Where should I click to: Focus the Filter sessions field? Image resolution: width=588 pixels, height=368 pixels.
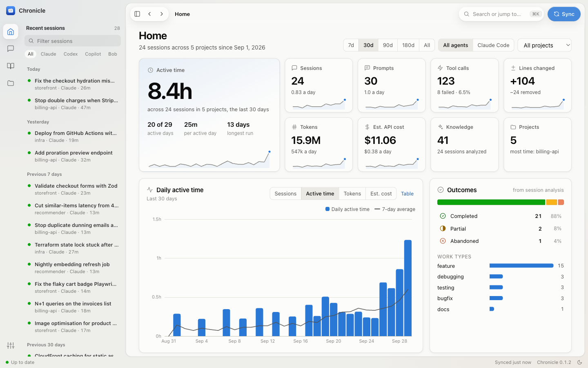pos(73,41)
